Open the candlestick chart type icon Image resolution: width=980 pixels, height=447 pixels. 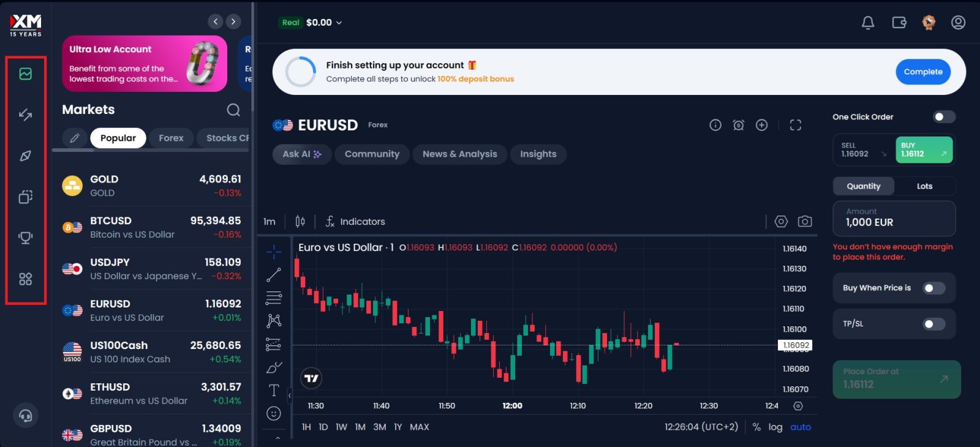pyautogui.click(x=300, y=222)
